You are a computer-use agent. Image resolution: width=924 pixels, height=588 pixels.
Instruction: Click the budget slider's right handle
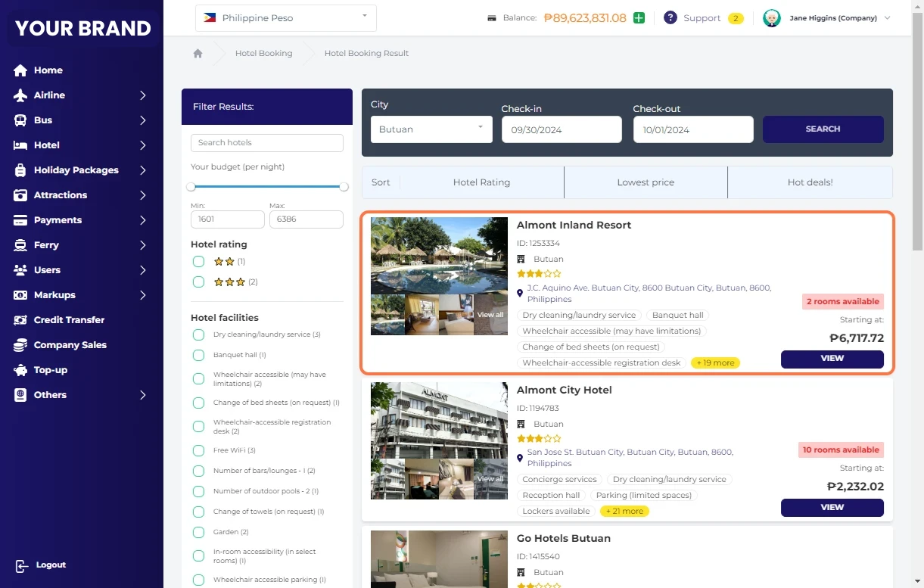[x=344, y=186]
